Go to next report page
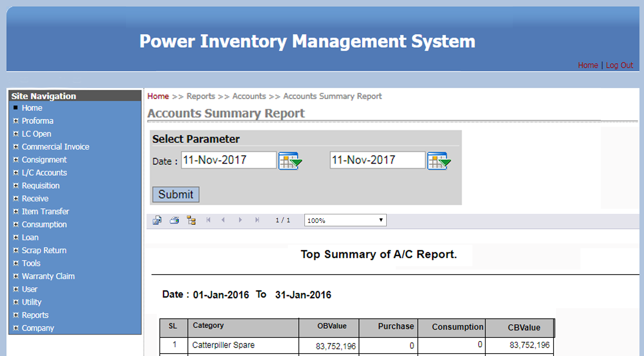The height and width of the screenshot is (356, 644). click(240, 220)
